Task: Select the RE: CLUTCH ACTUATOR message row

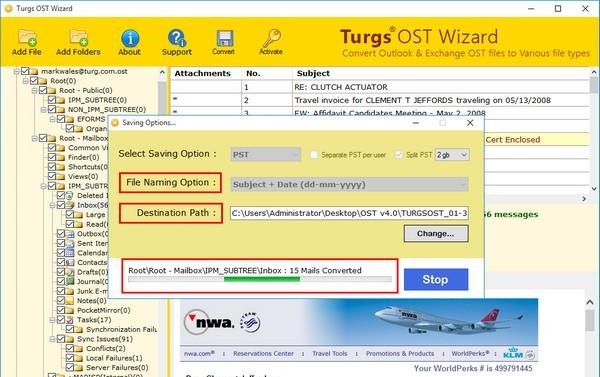Action: (x=380, y=87)
